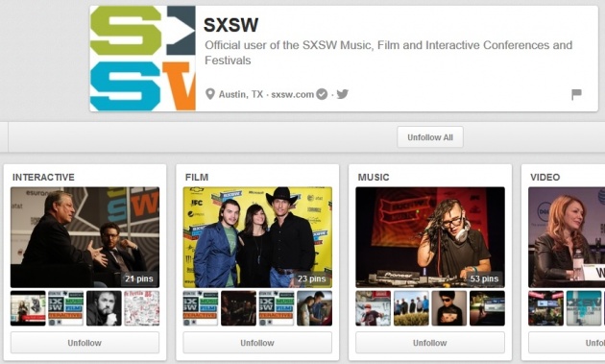Open the sxsw.com website link
Screen dimensions: 605x364
tap(293, 94)
